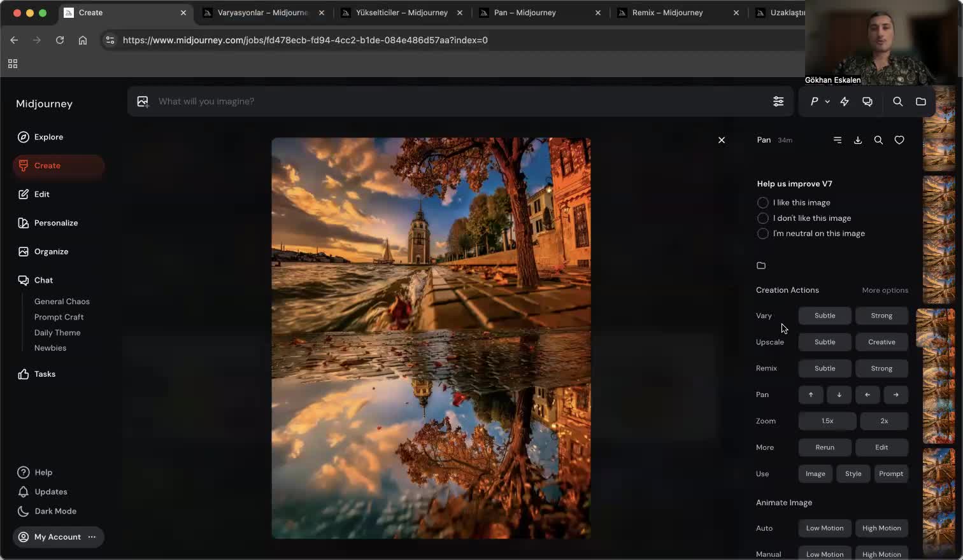The image size is (963, 560).
Task: Open Chat in the sidebar
Action: tap(36, 280)
